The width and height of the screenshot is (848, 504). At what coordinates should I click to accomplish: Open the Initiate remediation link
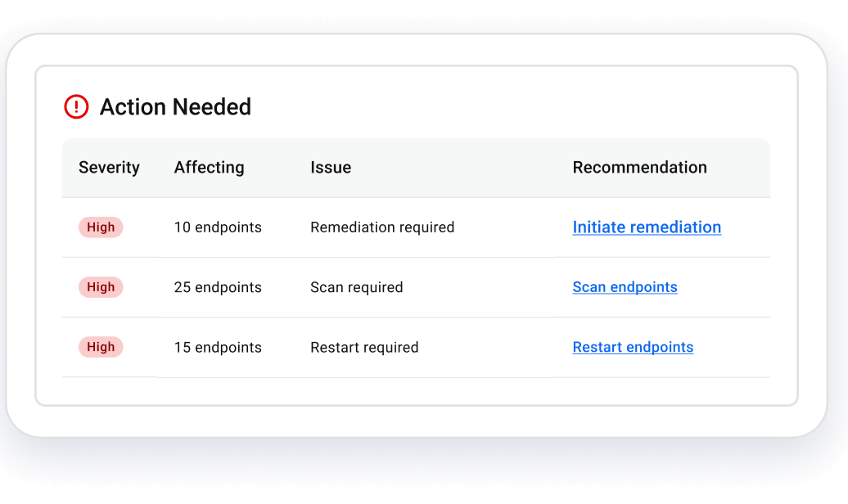(x=647, y=227)
